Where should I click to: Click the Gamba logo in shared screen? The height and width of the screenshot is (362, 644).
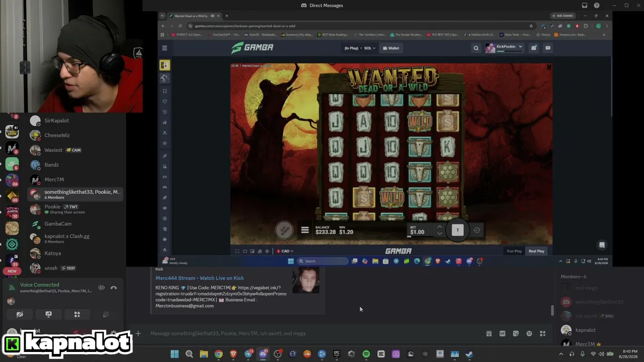pyautogui.click(x=253, y=48)
